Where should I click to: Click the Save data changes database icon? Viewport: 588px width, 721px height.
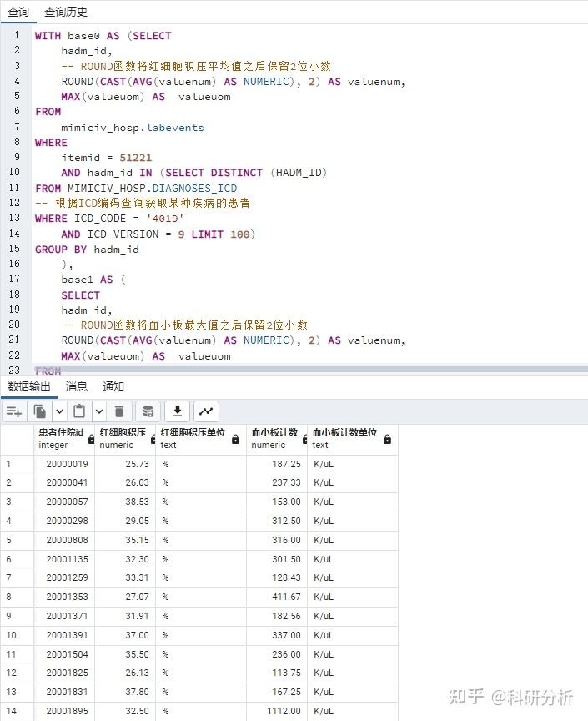point(148,411)
